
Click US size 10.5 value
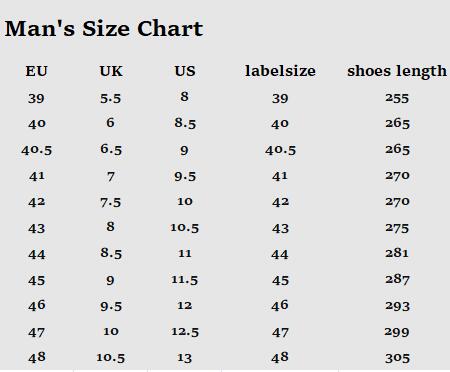[x=185, y=228]
